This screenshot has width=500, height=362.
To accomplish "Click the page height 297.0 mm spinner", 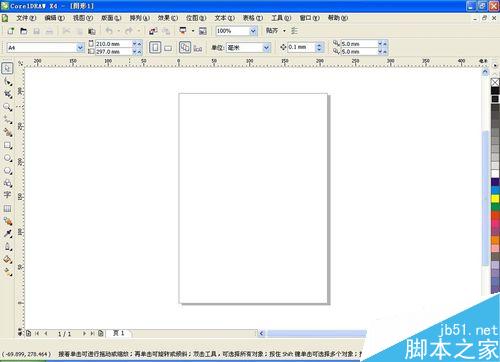I will [137, 52].
